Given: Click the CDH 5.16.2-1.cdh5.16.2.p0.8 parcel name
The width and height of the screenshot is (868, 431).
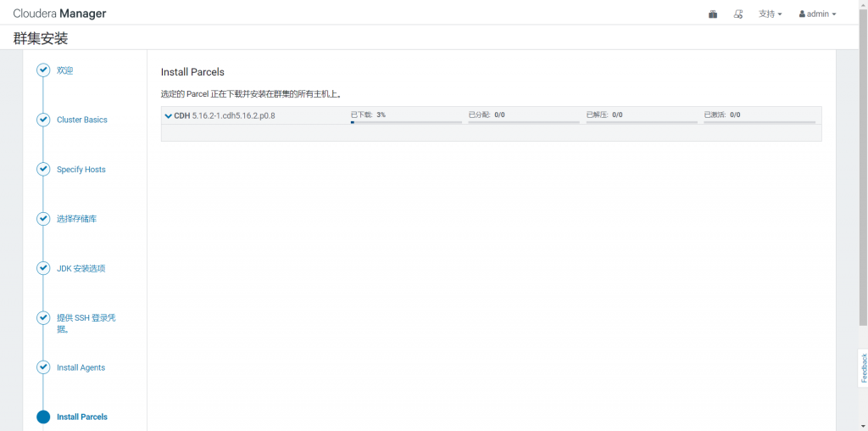Looking at the screenshot, I should point(224,115).
